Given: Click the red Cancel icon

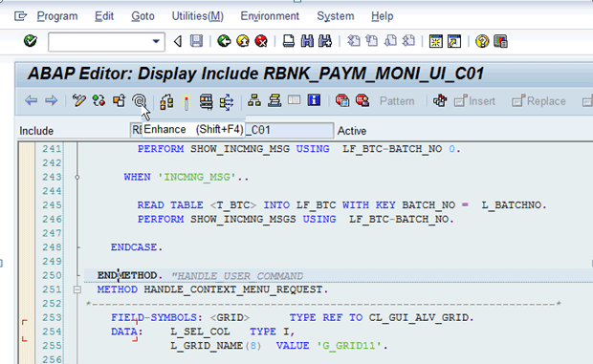Looking at the screenshot, I should point(261,41).
